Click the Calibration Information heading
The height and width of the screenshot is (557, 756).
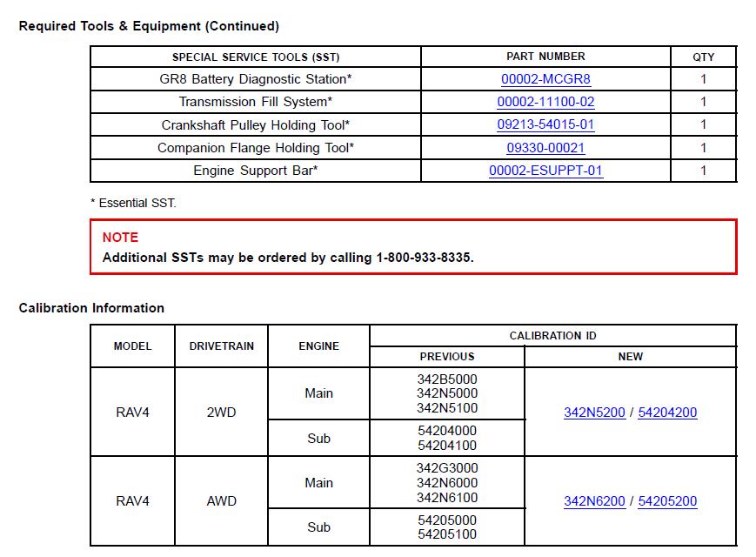point(91,308)
